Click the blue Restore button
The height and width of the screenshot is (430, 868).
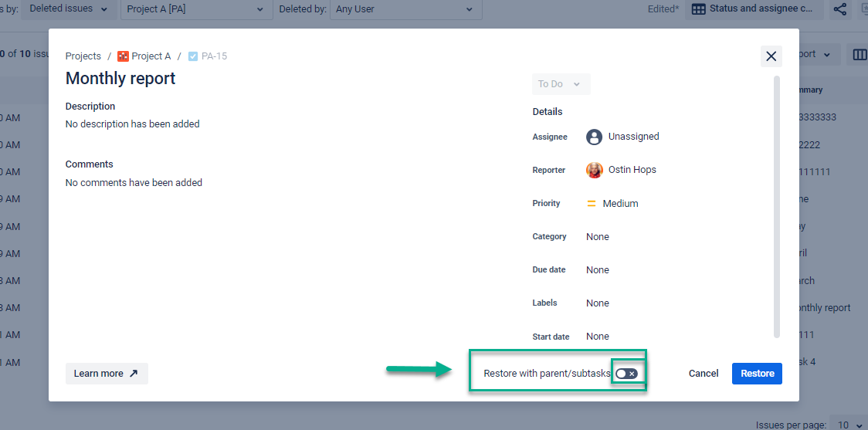tap(757, 374)
